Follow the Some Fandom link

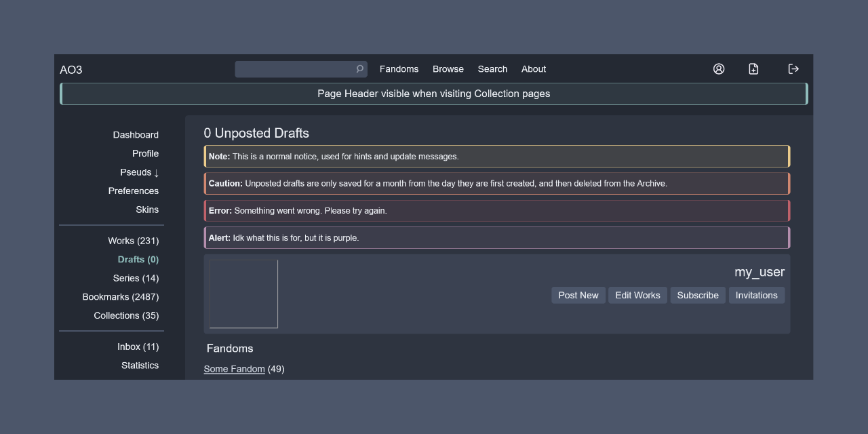234,369
